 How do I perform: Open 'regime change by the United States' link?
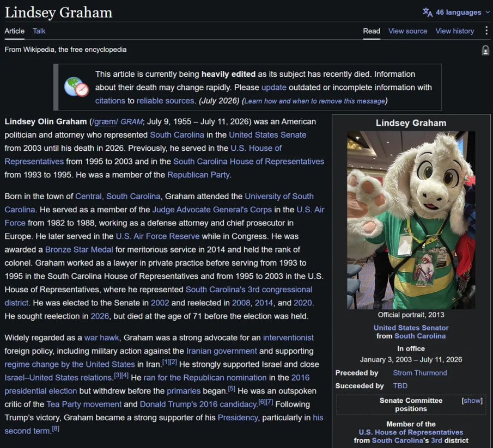[x=70, y=364]
